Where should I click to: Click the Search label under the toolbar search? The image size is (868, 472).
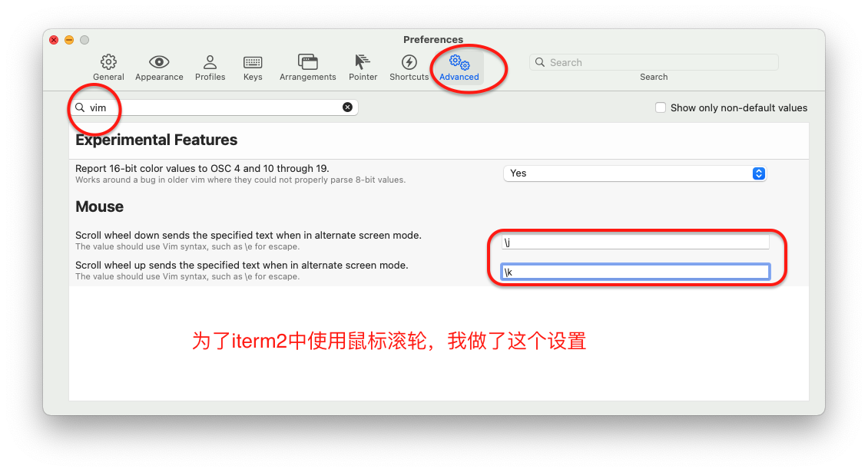coord(654,77)
